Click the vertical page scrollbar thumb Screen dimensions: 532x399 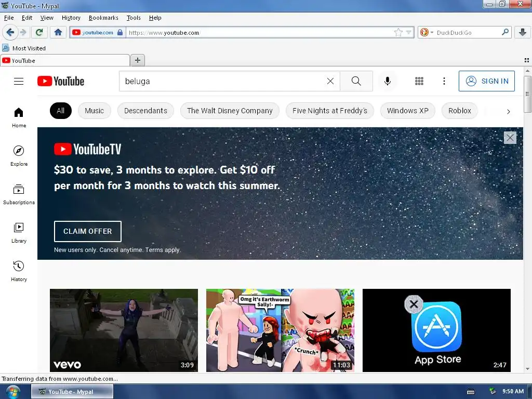click(x=527, y=94)
